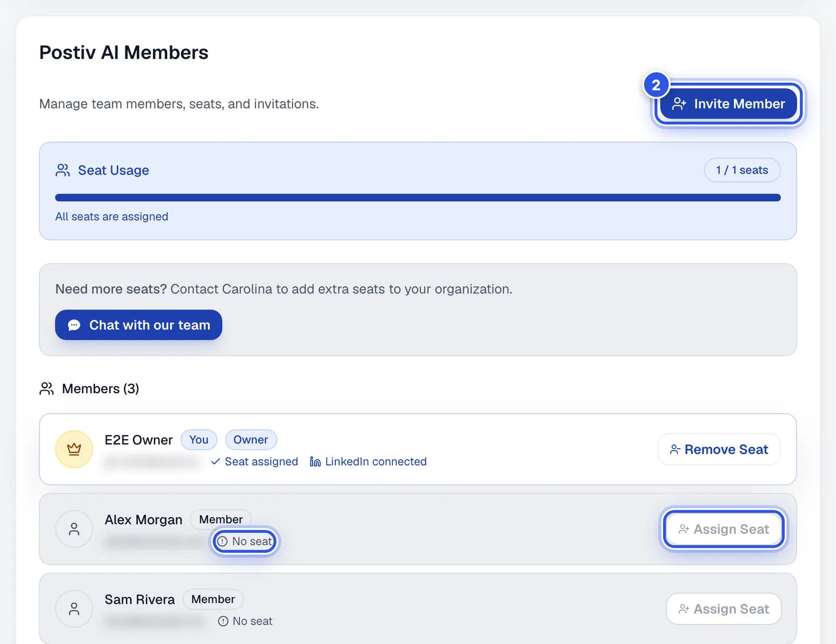Click the LinkedIn icon beside LinkedIn connected
The width and height of the screenshot is (836, 644).
pos(315,462)
